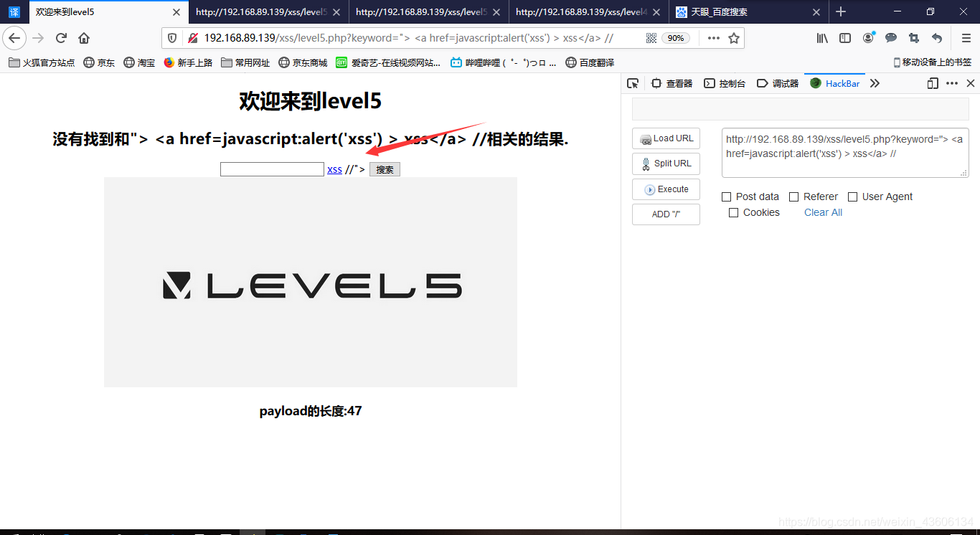Image resolution: width=980 pixels, height=535 pixels.
Task: Enable the Referer checkbox
Action: pos(794,197)
